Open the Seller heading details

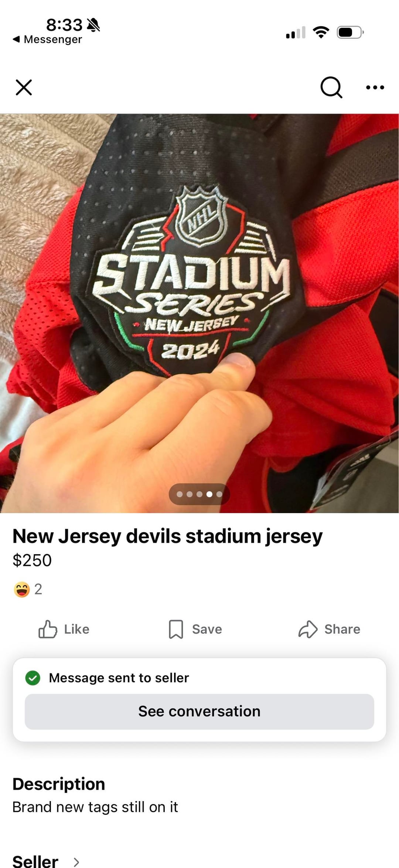pos(35,861)
